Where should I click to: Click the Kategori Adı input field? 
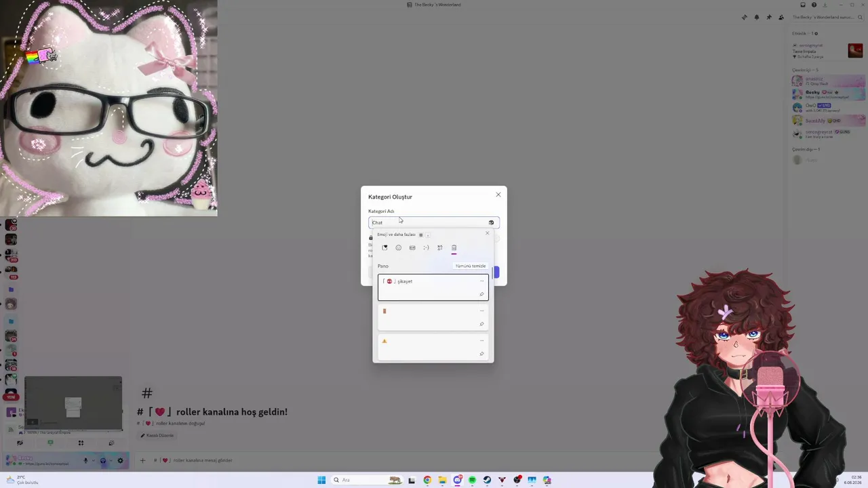[434, 222]
